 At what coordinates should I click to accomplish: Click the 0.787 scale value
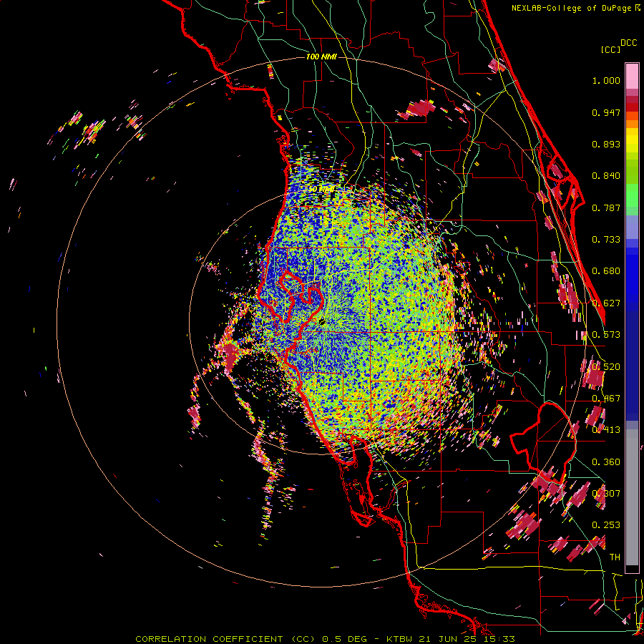[x=606, y=208]
